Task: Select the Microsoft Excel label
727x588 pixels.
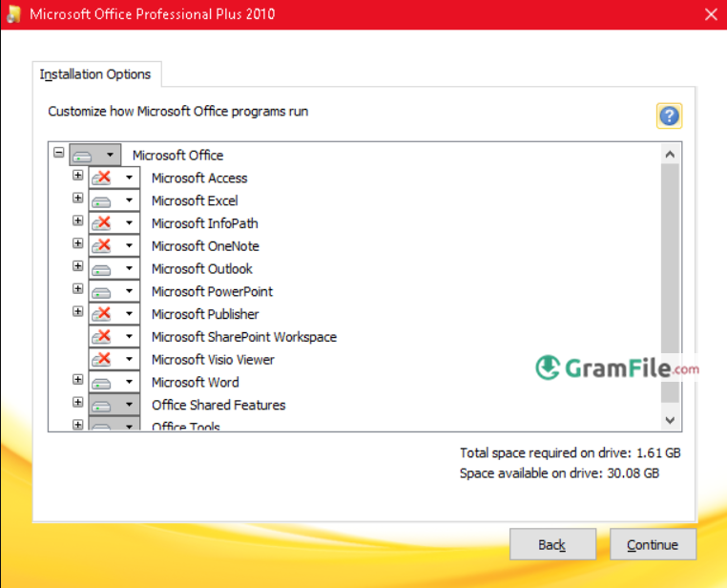Action: 195,200
